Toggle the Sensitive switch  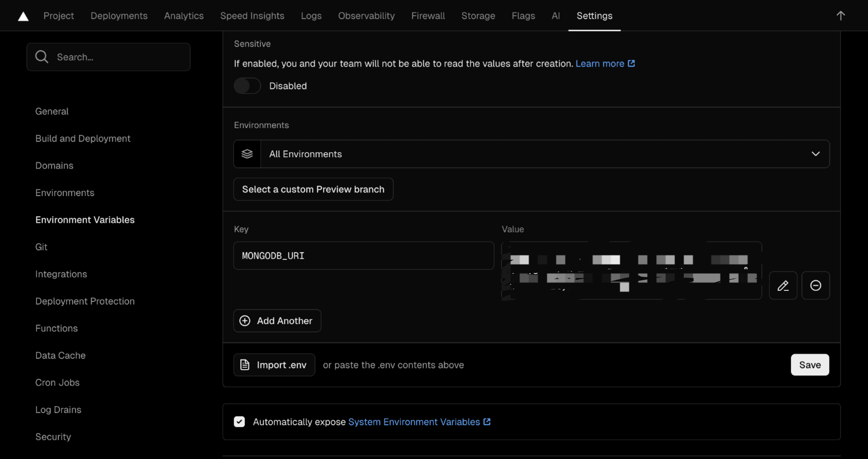coord(248,86)
